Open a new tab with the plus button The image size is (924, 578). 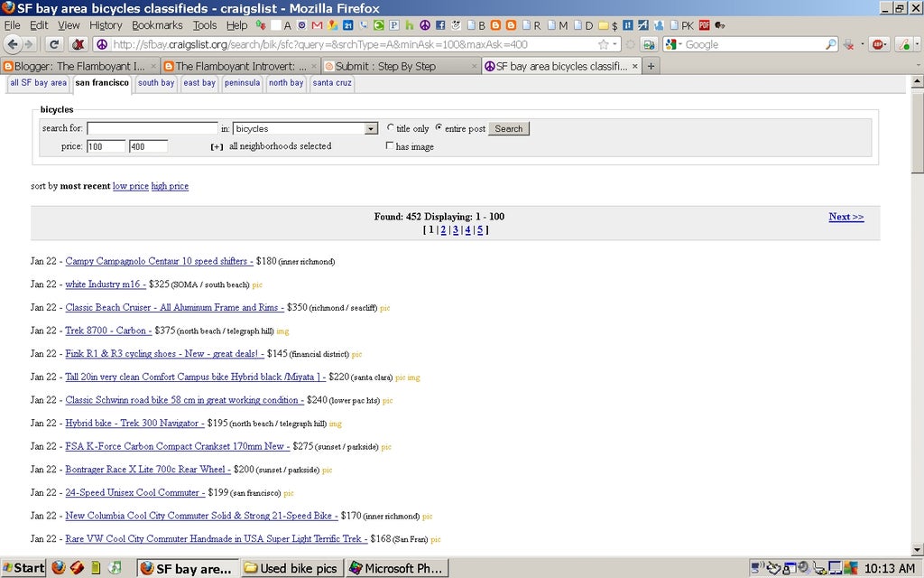651,66
